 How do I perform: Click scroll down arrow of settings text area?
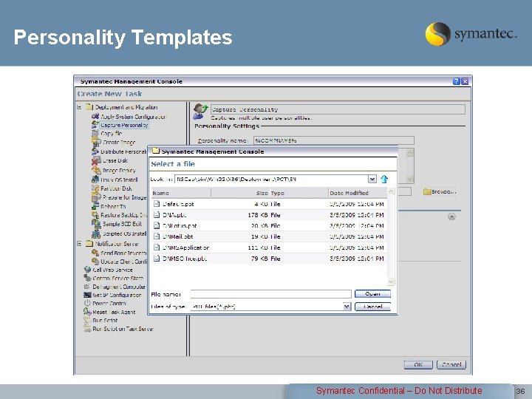pyautogui.click(x=410, y=179)
